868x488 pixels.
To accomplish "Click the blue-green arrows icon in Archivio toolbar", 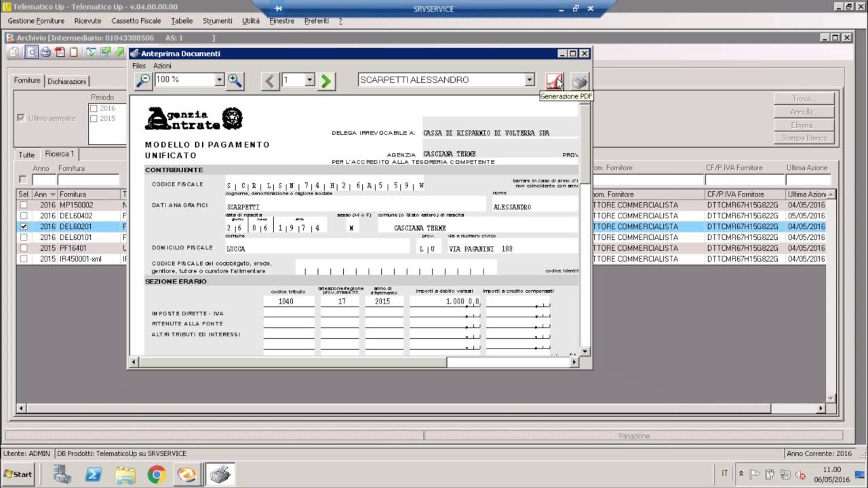I will click(x=91, y=52).
